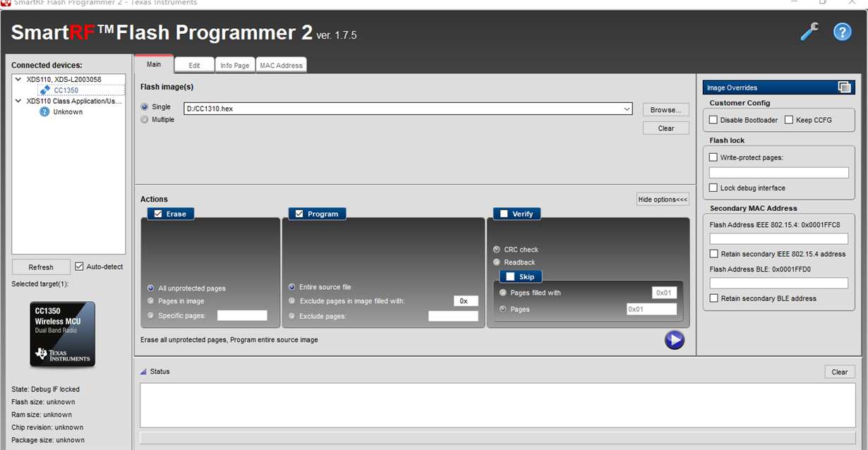Click 'Chip revision: unknown' text

click(x=47, y=427)
